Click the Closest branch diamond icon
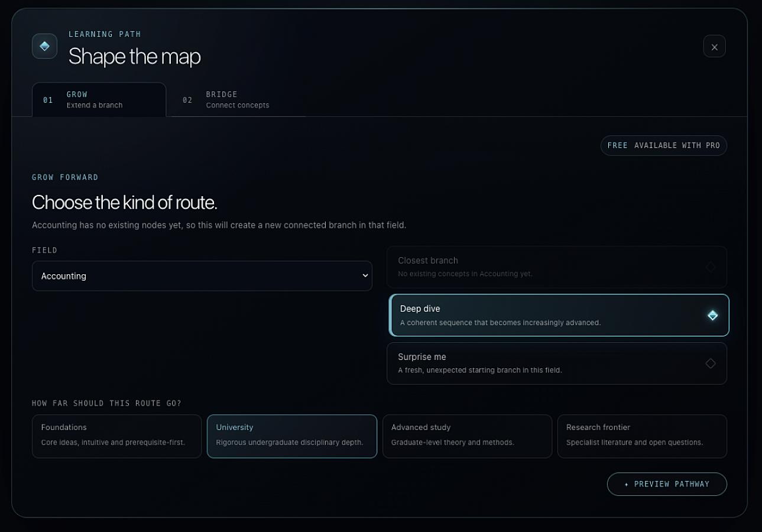Image resolution: width=762 pixels, height=532 pixels. tap(711, 267)
